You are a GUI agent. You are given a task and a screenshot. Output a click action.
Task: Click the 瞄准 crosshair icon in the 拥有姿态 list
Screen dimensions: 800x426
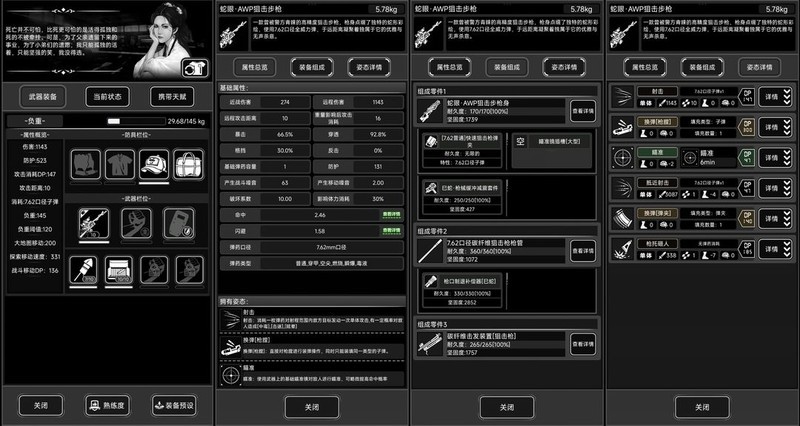click(x=230, y=375)
